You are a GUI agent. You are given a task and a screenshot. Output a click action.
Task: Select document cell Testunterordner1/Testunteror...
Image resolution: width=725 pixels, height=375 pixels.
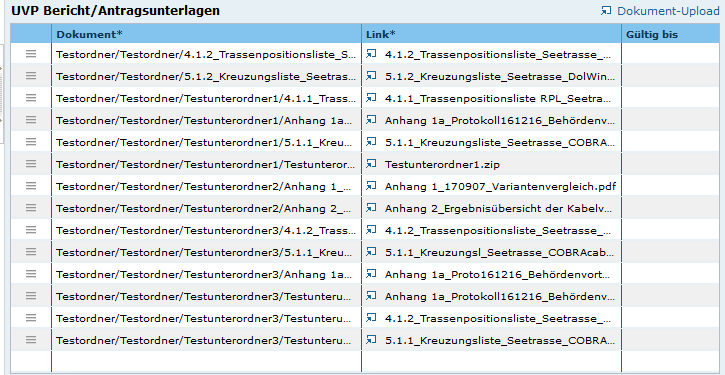tap(206, 165)
